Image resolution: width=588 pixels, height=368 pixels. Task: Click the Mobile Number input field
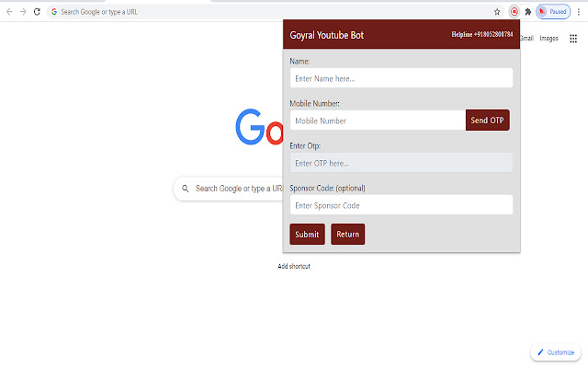[x=378, y=121]
